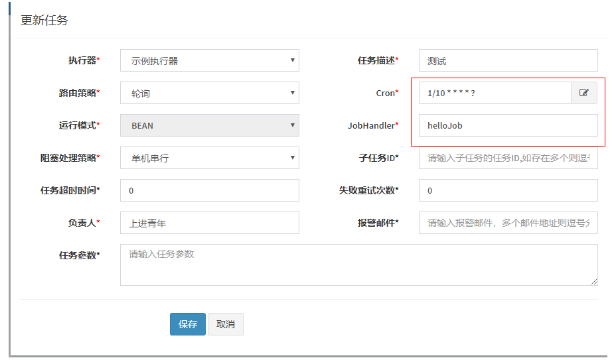616x364 pixels.
Task: Focus the 失败重试次数 input field
Action: [x=508, y=191]
